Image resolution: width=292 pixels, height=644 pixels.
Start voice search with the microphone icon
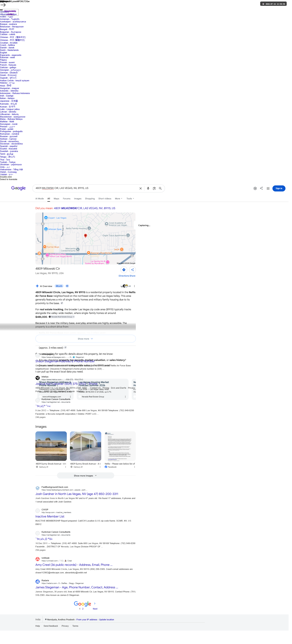(x=150, y=191)
